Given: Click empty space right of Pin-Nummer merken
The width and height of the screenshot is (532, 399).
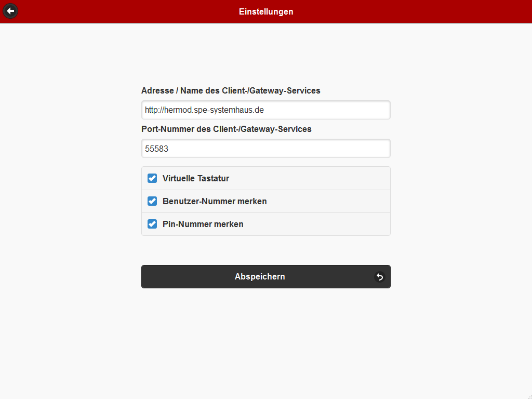Looking at the screenshot, I should (x=322, y=224).
